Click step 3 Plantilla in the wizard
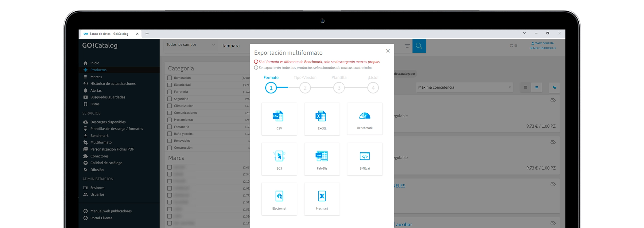 coord(339,88)
